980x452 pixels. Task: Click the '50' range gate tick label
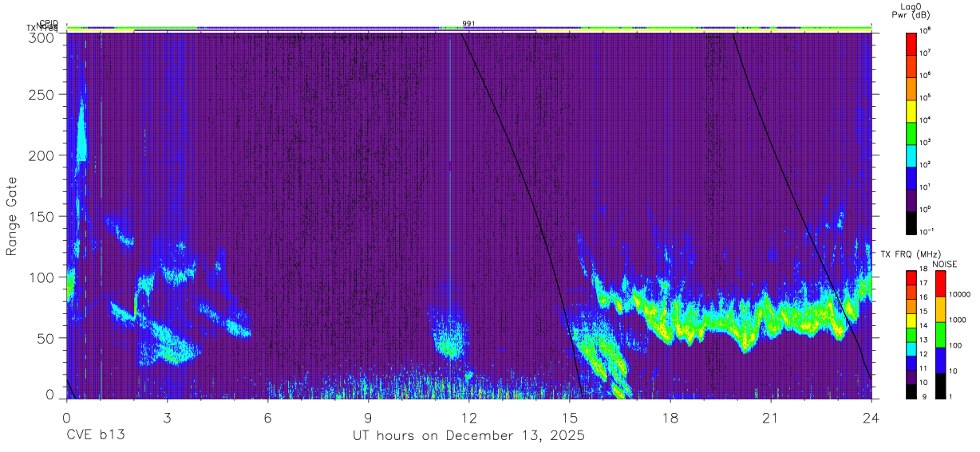tap(45, 337)
